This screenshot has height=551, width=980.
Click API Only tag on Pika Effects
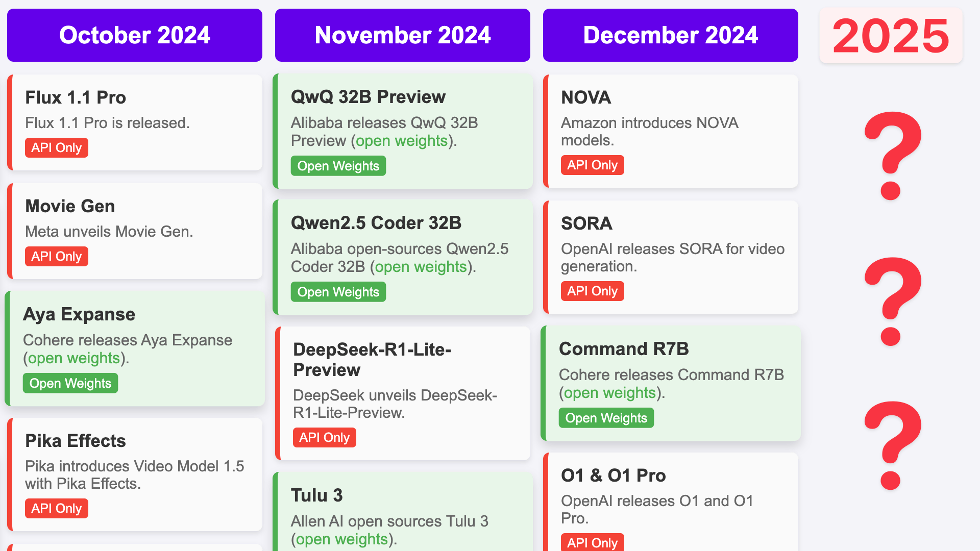[x=57, y=508]
